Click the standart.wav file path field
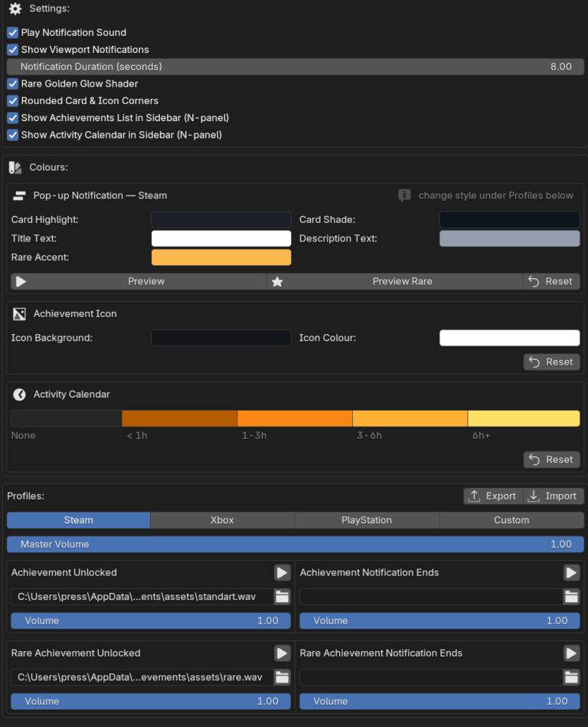588x727 pixels. pos(142,597)
